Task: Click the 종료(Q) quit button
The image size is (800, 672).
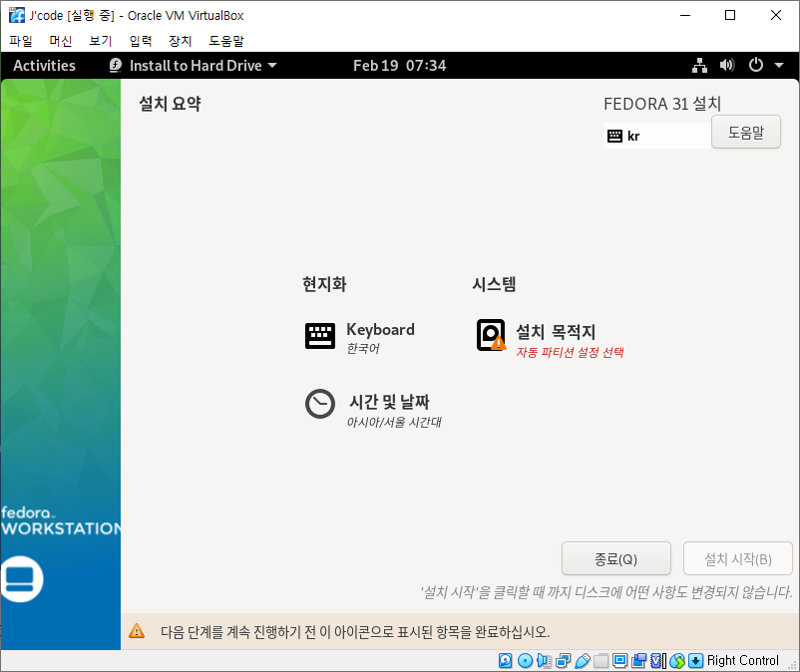Action: [x=615, y=558]
